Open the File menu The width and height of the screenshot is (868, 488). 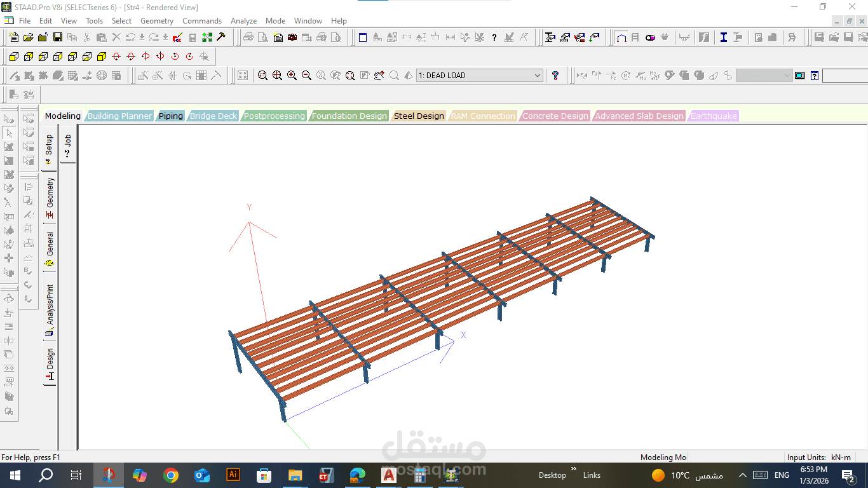click(x=25, y=21)
